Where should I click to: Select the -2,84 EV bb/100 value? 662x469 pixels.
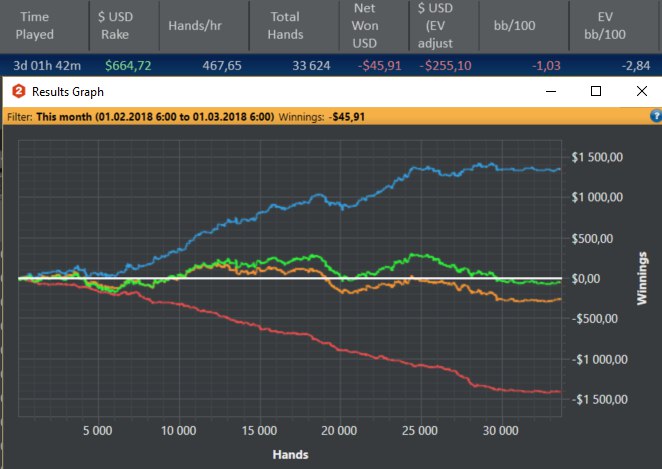(636, 66)
